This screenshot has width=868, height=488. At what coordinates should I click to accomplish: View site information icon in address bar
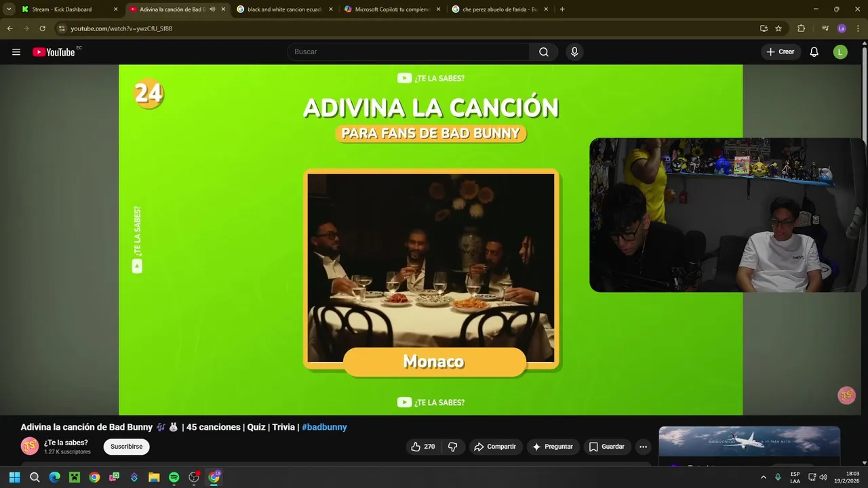pos(62,28)
